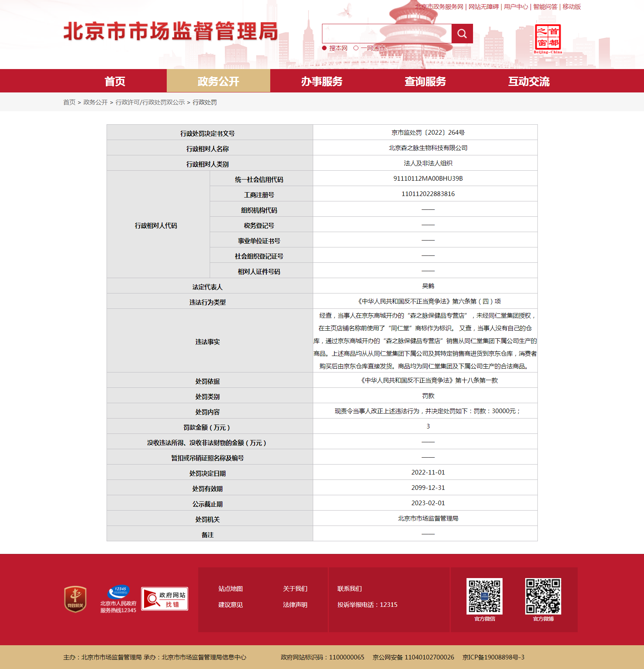
Task: Click the 处罚机关 value 北京市市场监督管理局
Action: [x=428, y=518]
